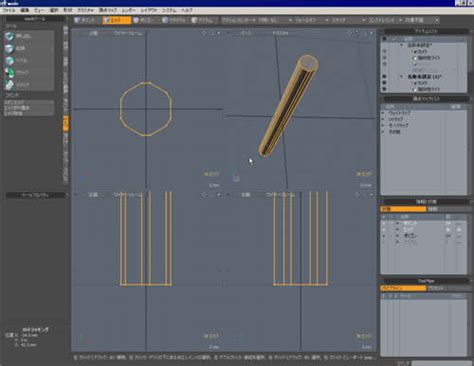Open the スナップ dropdown
Viewport: 474px width, 366px height.
348,20
